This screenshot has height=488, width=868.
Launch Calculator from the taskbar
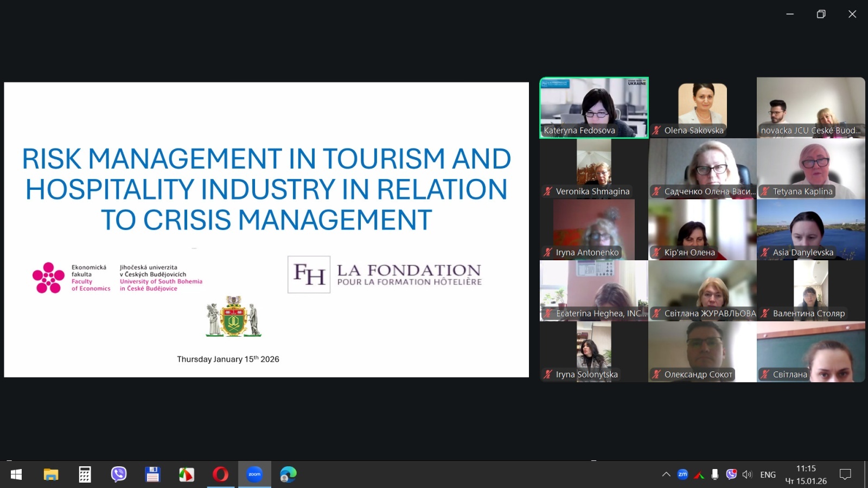tap(85, 474)
